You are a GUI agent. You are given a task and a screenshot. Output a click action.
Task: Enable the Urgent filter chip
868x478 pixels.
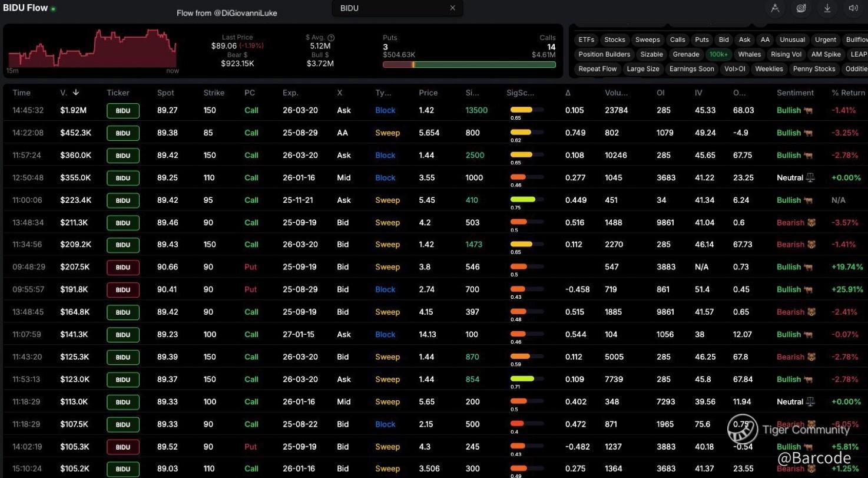click(826, 39)
